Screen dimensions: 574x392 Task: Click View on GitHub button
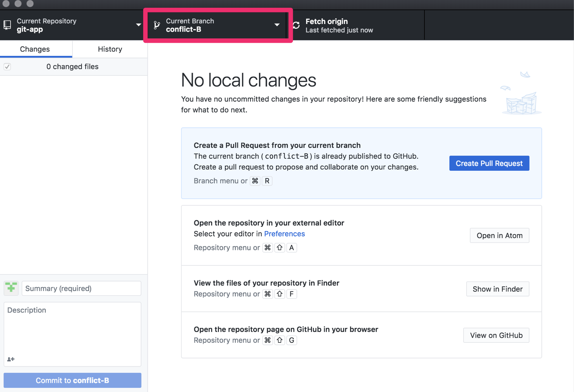[496, 335]
